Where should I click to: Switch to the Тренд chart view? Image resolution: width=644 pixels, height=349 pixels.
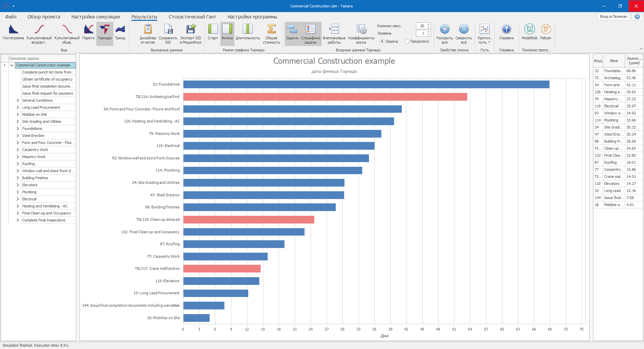click(120, 30)
